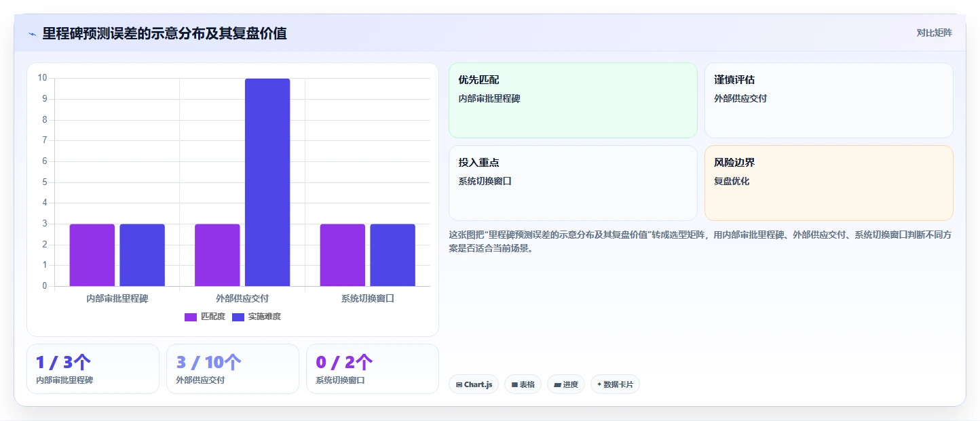980x421 pixels.
Task: Click the icon in 表格 chip
Action: point(515,384)
